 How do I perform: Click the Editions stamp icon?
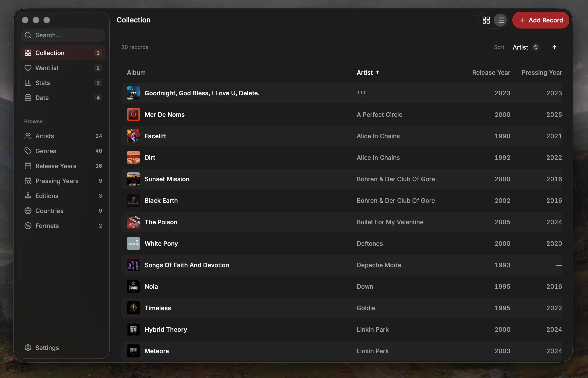click(x=28, y=196)
